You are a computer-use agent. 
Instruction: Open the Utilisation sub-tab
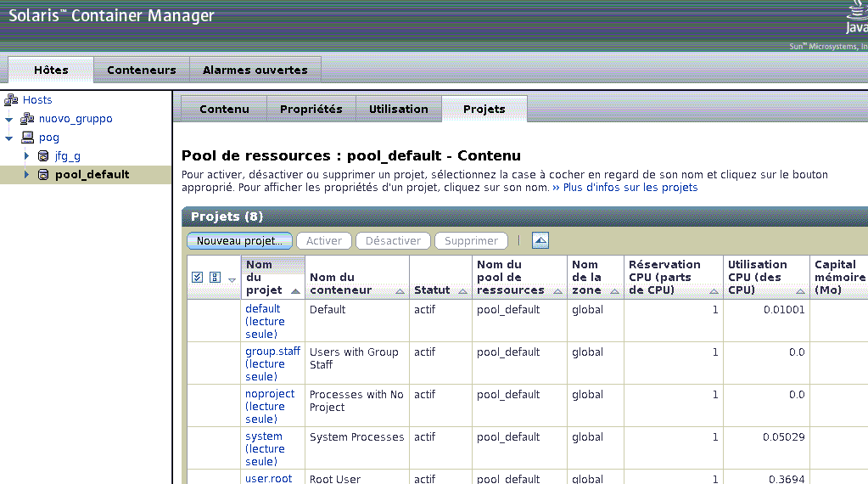click(399, 109)
